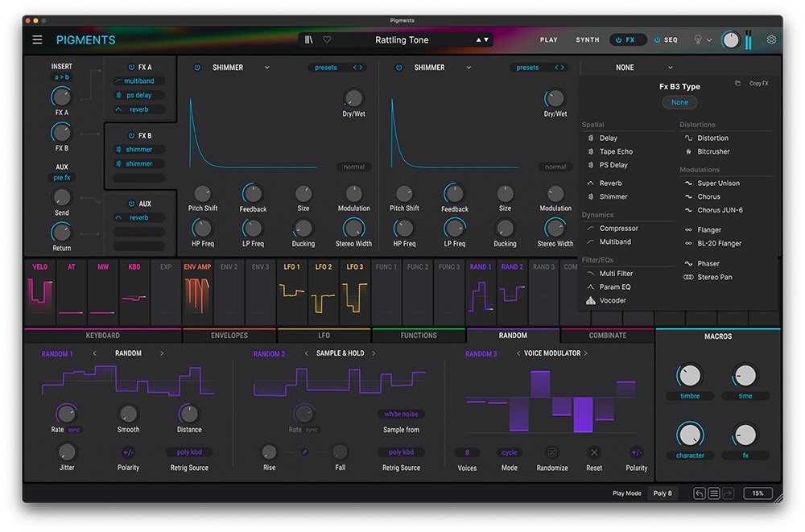Image resolution: width=805 pixels, height=532 pixels.
Task: Open the Poly 8 play mode dropdown
Action: [x=663, y=493]
